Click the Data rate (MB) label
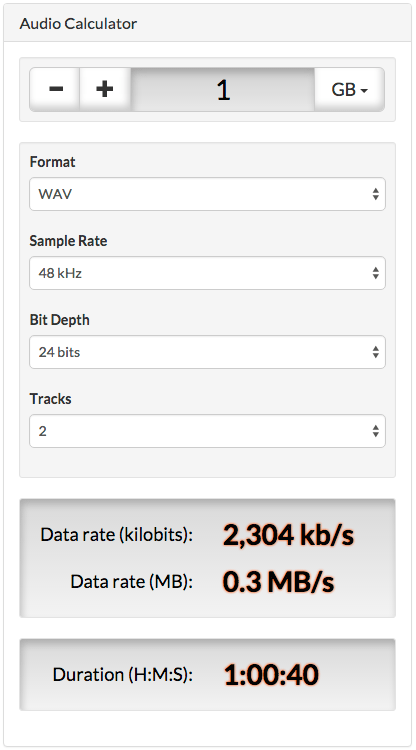Screen dimensions: 416x750 click(131, 582)
